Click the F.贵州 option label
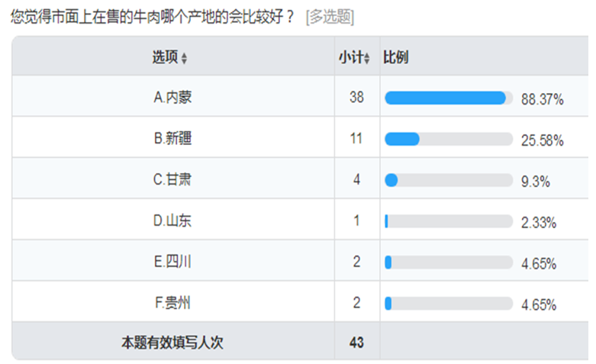Image resolution: width=596 pixels, height=364 pixels. [172, 303]
